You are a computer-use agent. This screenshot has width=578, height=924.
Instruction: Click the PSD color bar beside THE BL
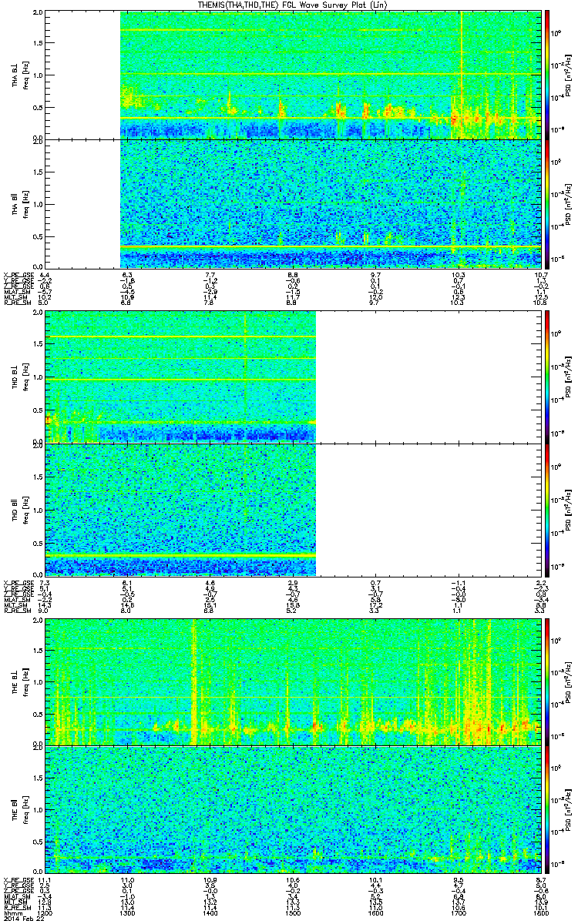coord(546,681)
